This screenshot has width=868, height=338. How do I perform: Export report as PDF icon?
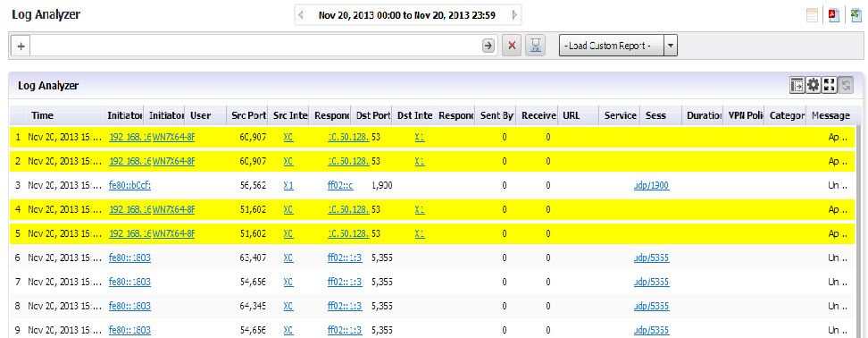[834, 15]
